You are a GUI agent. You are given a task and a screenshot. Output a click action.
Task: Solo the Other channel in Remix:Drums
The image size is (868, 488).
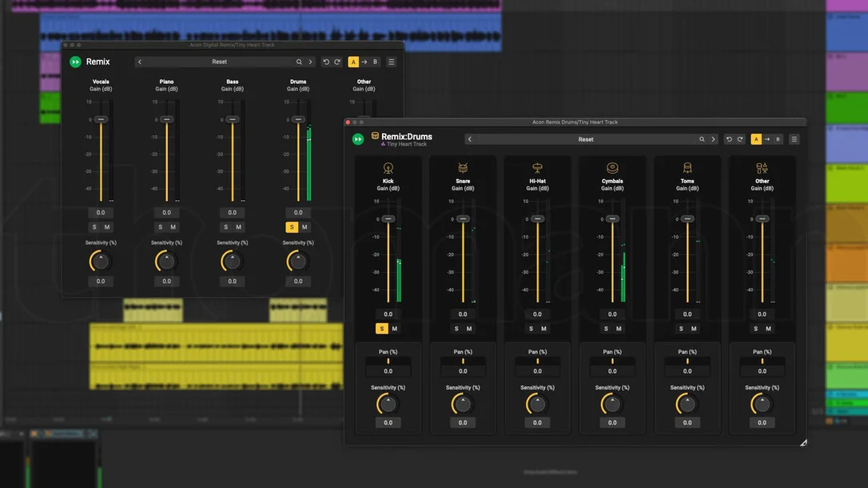[x=755, y=329]
